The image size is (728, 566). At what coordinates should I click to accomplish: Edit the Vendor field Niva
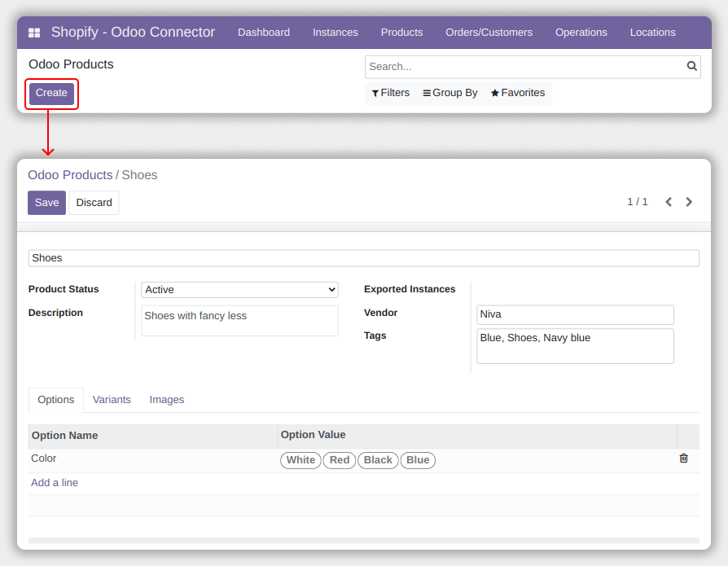[x=575, y=315]
